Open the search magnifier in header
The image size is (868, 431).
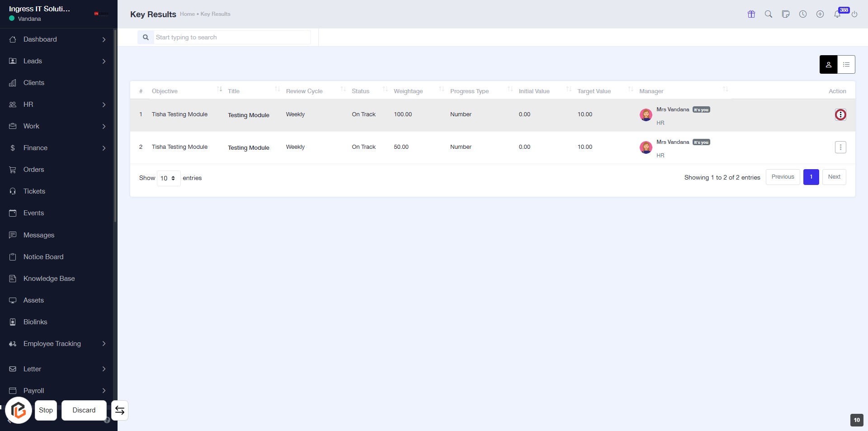point(769,14)
